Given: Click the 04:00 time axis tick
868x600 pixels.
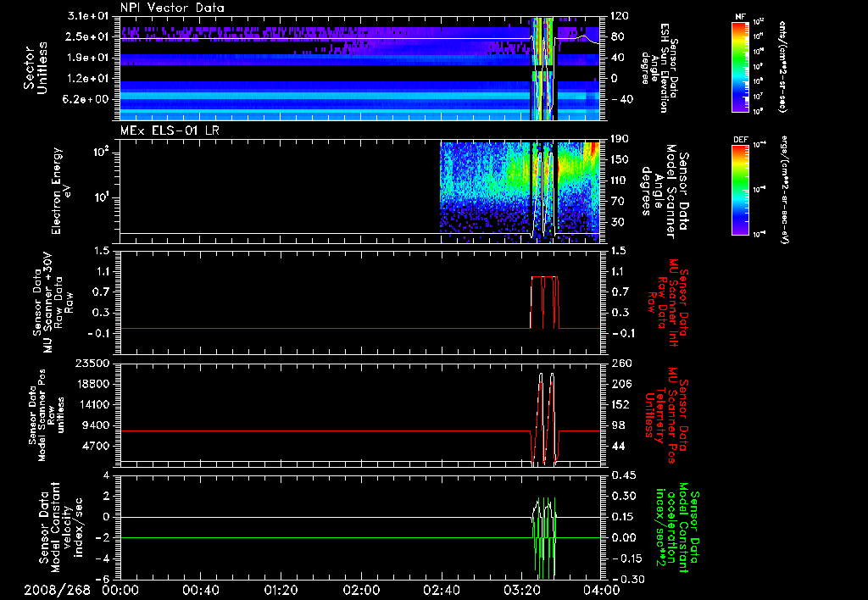Looking at the screenshot, I should (600, 589).
